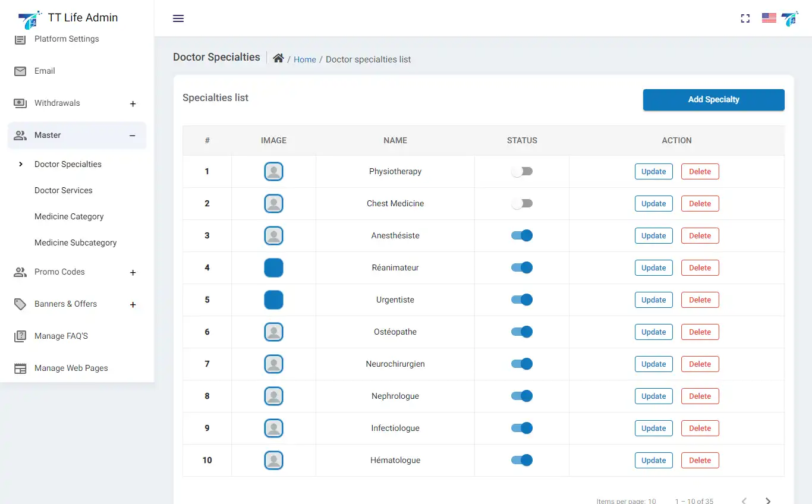Toggle fullscreen mode icon

pyautogui.click(x=745, y=18)
